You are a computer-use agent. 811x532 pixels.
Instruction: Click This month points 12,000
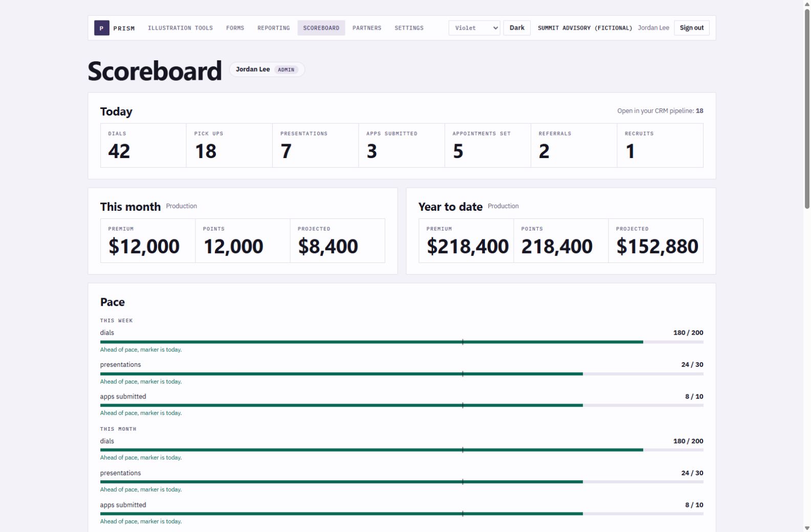(243, 241)
